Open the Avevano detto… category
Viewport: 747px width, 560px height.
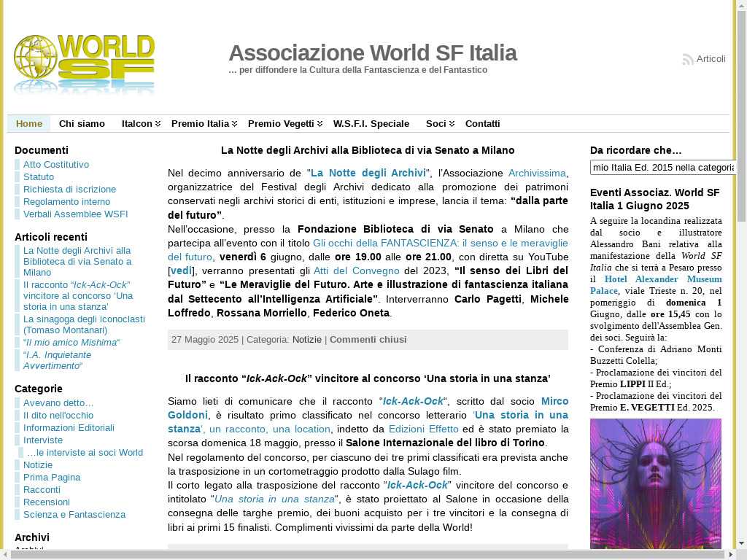click(x=58, y=402)
